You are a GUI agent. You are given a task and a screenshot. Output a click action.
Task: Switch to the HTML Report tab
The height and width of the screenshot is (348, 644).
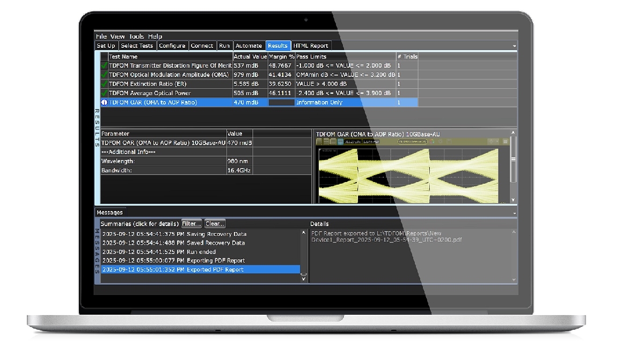[x=311, y=46]
